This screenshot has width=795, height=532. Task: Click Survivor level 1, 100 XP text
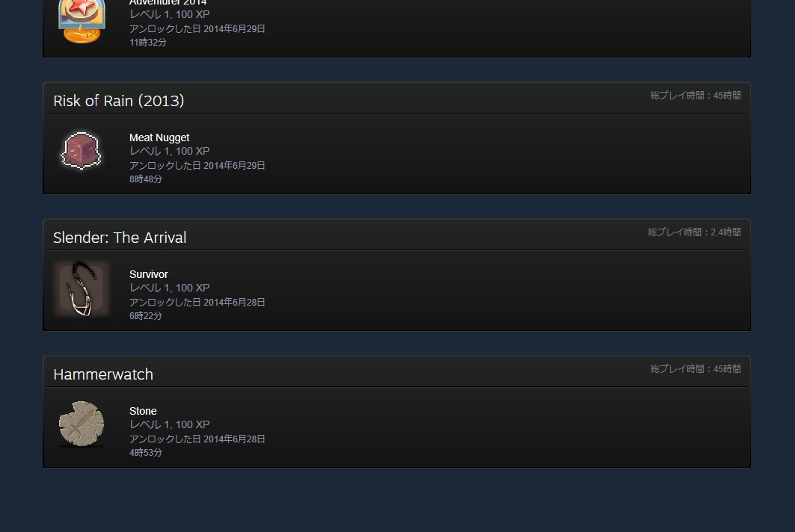[x=169, y=288]
